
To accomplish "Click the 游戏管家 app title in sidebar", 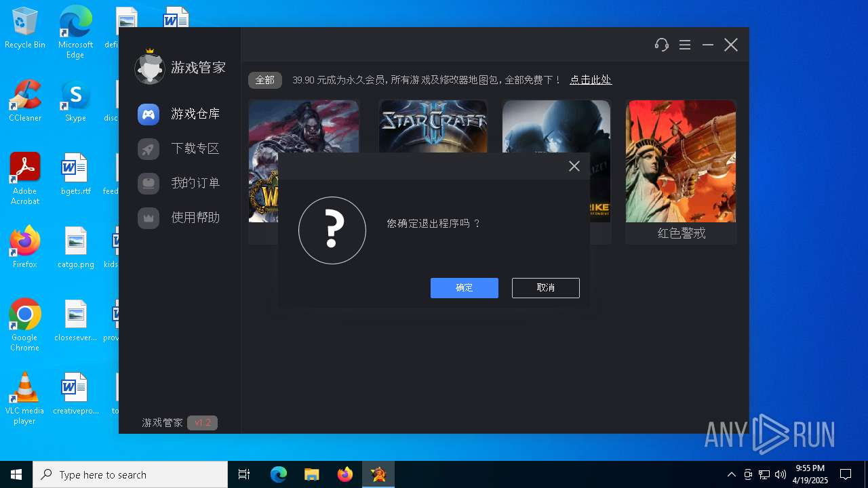I will [x=198, y=67].
